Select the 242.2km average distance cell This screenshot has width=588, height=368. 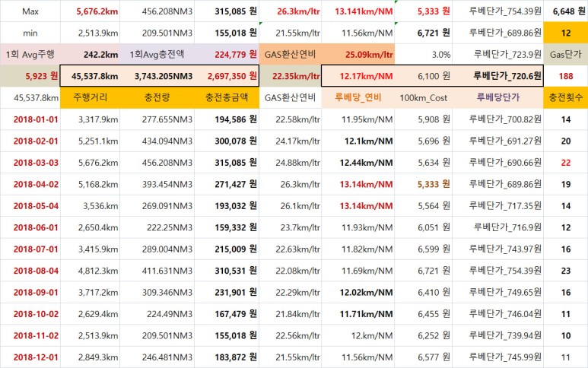coord(90,54)
